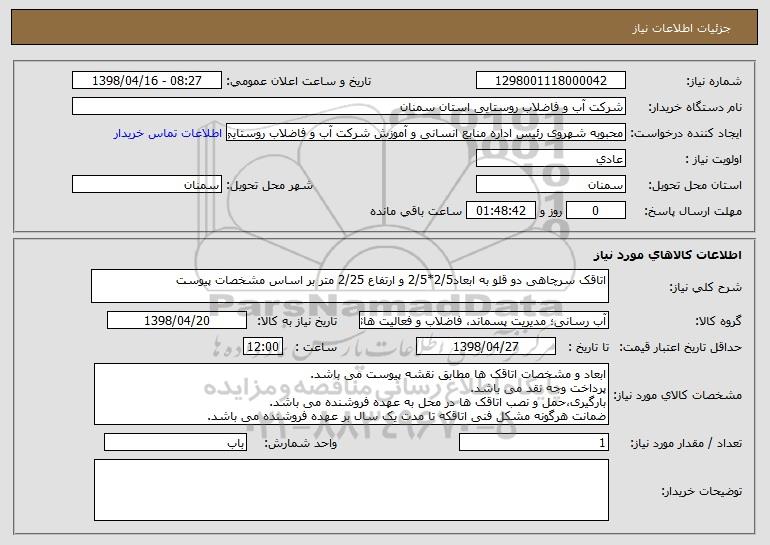Open the اطلاعات تماس خریدار link
This screenshot has height=545, width=770.
point(167,133)
